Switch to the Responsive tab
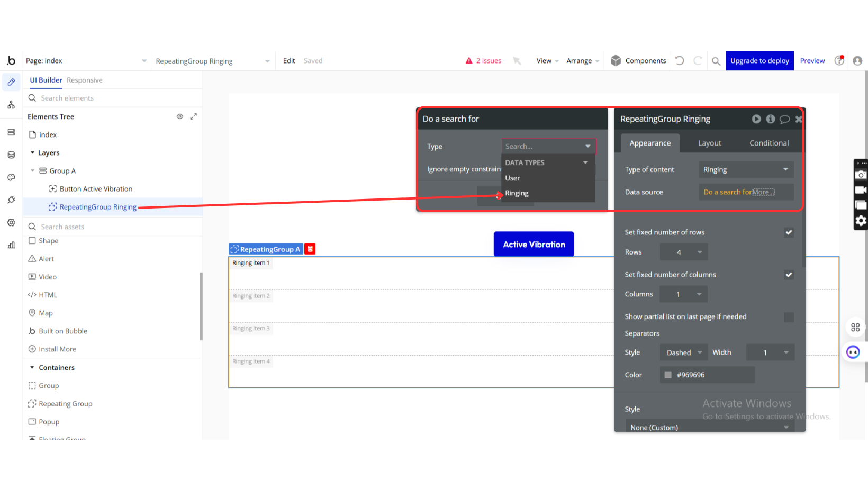Image resolution: width=868 pixels, height=489 pixels. click(x=85, y=80)
